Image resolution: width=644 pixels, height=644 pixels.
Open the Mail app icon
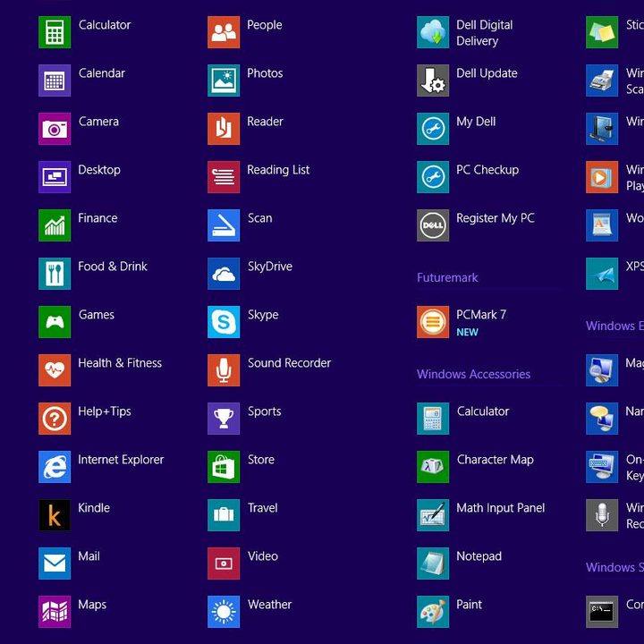(x=55, y=563)
